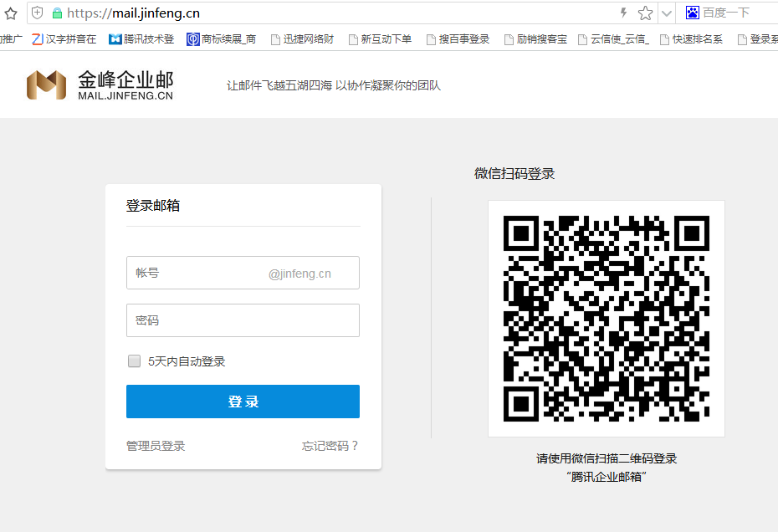Open the 商标续展_商 bookmark
This screenshot has width=778, height=532.
pos(222,39)
